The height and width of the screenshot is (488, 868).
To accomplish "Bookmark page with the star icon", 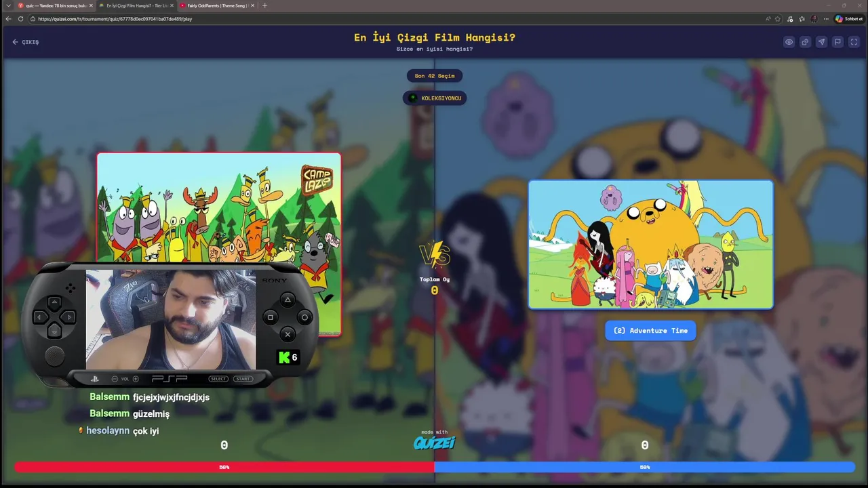I will point(778,19).
